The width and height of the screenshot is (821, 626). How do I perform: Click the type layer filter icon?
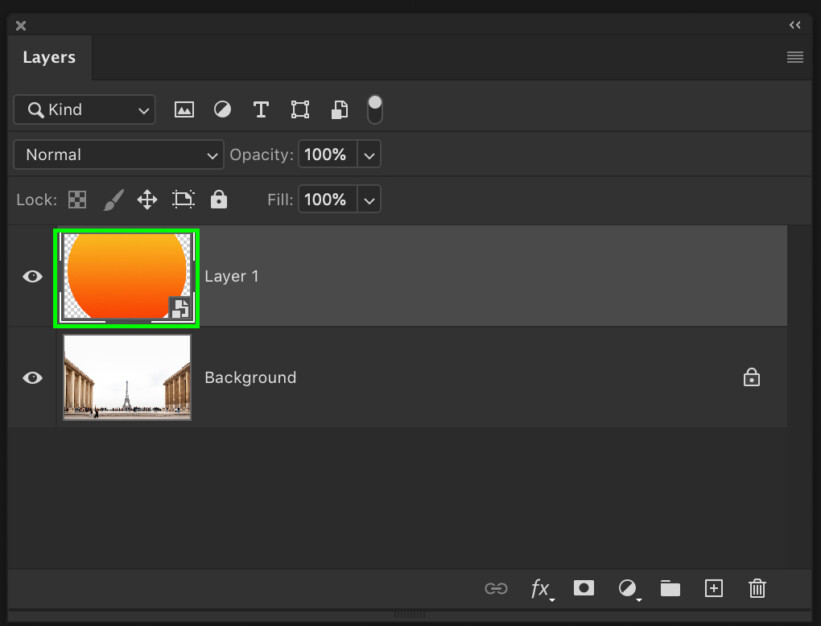coord(261,110)
